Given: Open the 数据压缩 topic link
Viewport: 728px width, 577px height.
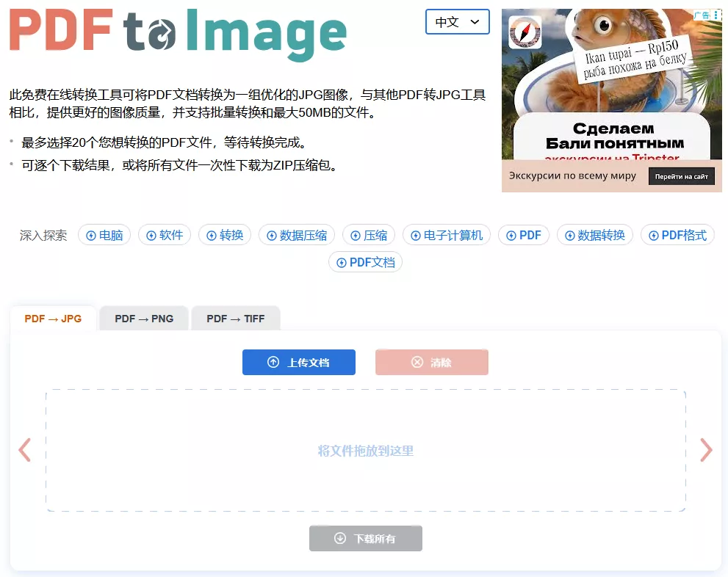Looking at the screenshot, I should tap(297, 235).
